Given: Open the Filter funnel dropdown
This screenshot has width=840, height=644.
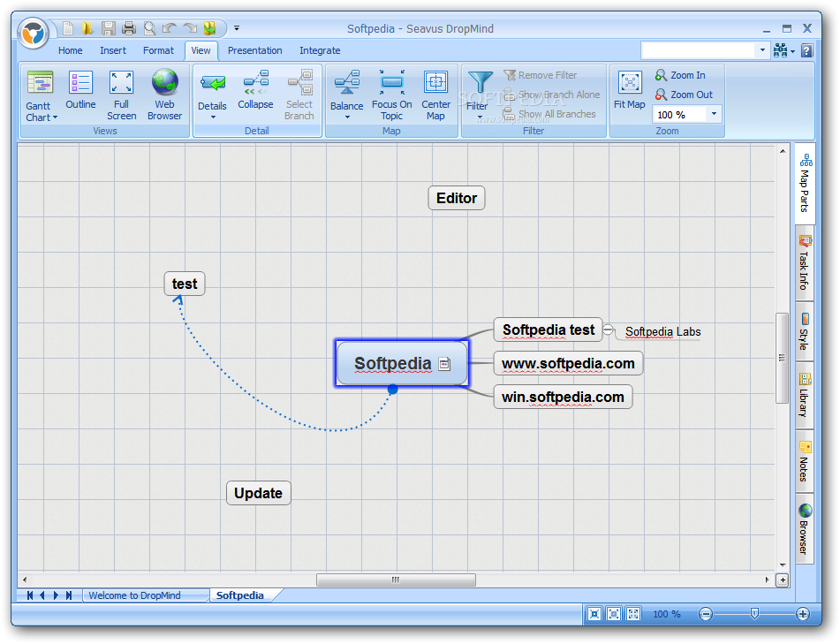Looking at the screenshot, I should point(479,95).
